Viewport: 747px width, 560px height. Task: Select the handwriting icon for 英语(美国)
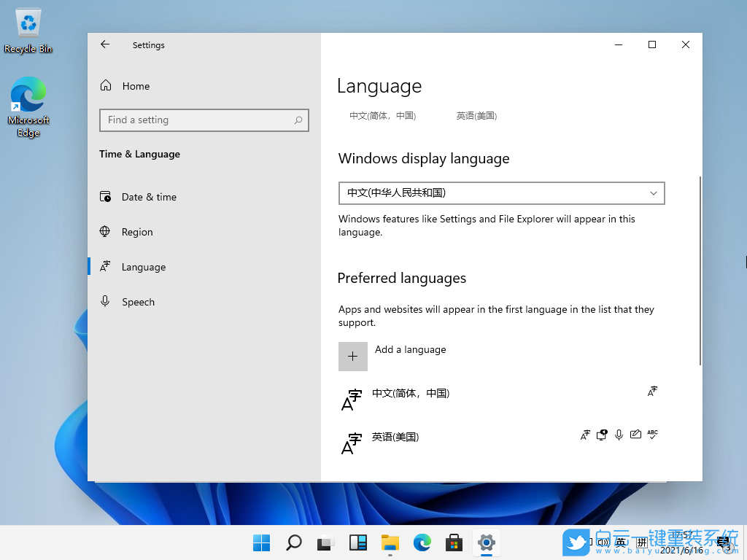pyautogui.click(x=635, y=435)
